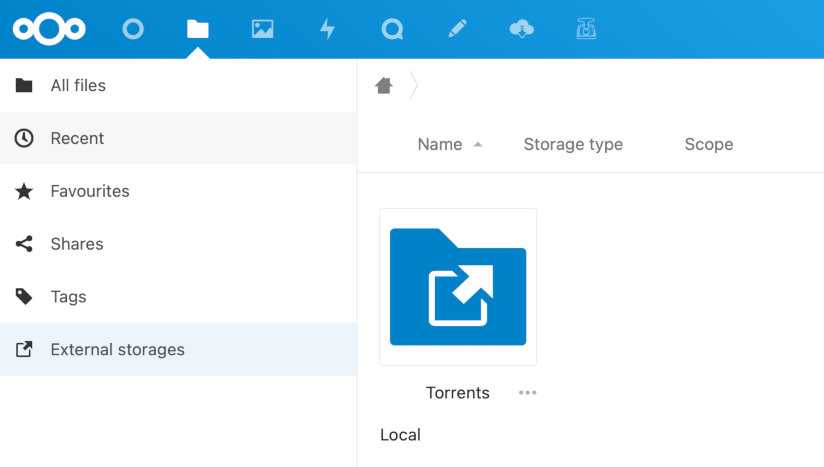Screen dimensions: 824x467
Task: Select All files in sidebar
Action: 78,86
